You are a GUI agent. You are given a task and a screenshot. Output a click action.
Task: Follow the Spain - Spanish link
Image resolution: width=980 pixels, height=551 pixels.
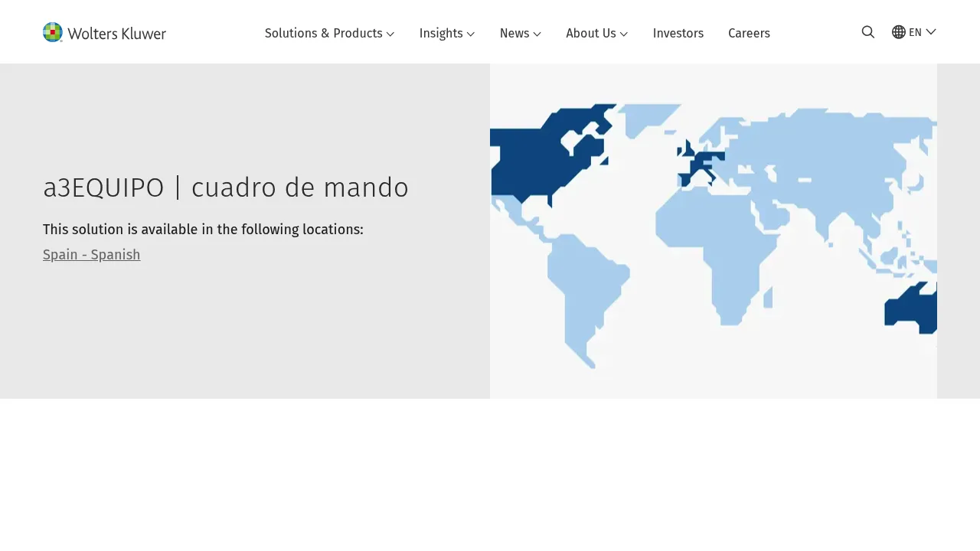pos(92,255)
